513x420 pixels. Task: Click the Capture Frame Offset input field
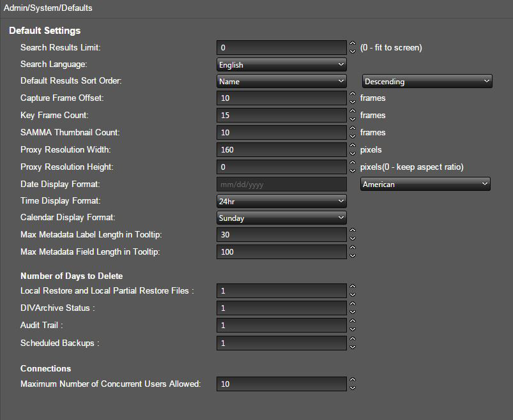(281, 98)
